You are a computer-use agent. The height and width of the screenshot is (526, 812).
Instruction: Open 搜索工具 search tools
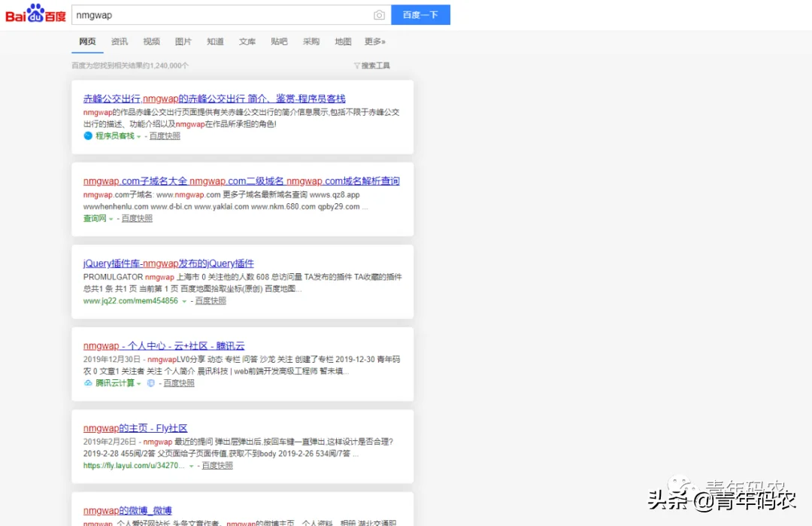pyautogui.click(x=375, y=65)
